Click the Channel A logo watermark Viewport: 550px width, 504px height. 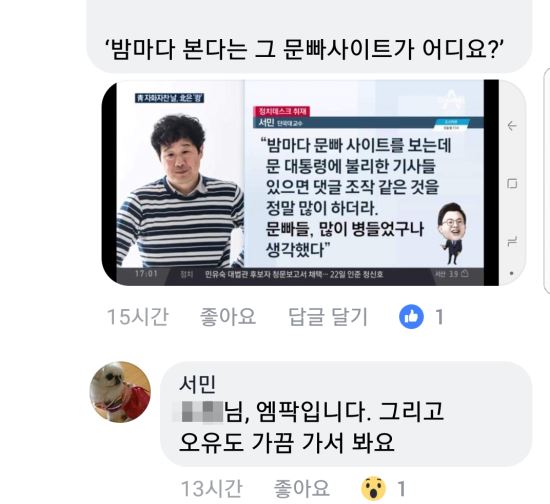point(451,101)
